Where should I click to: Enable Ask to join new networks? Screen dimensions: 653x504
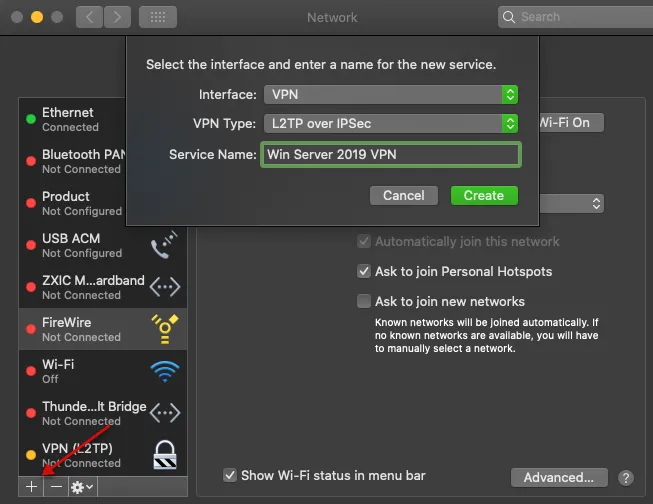(364, 301)
